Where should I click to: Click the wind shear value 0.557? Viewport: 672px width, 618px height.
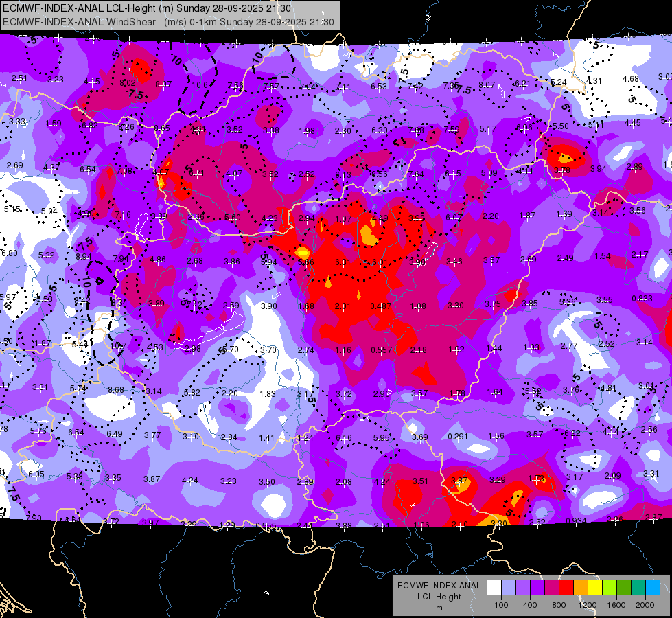(x=382, y=350)
